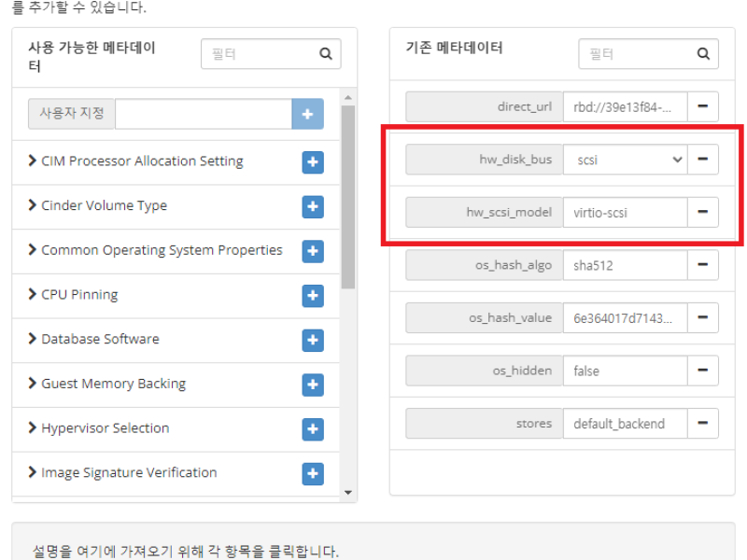This screenshot has width=747, height=560.
Task: Add the Hypervisor Selection metadata
Action: tap(313, 429)
